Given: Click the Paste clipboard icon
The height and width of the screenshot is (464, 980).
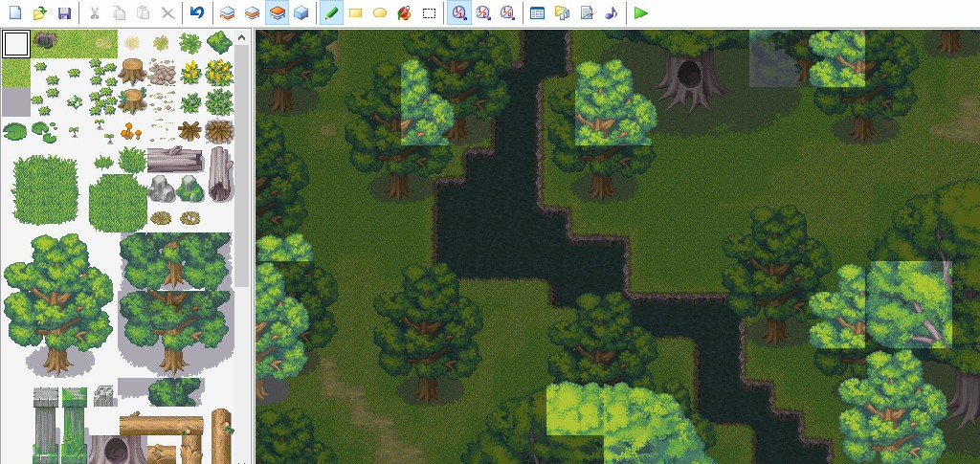Looking at the screenshot, I should coord(144,12).
